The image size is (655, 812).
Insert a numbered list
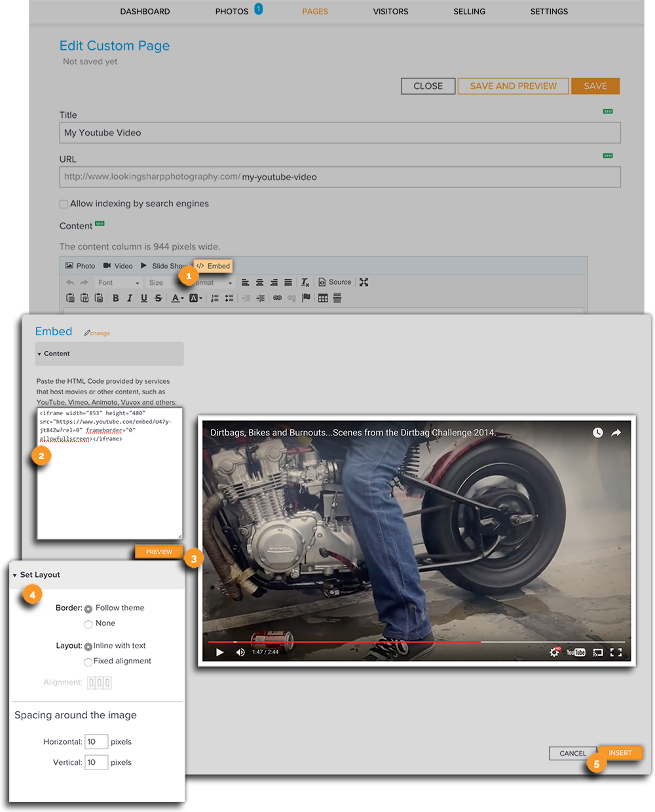(x=215, y=298)
